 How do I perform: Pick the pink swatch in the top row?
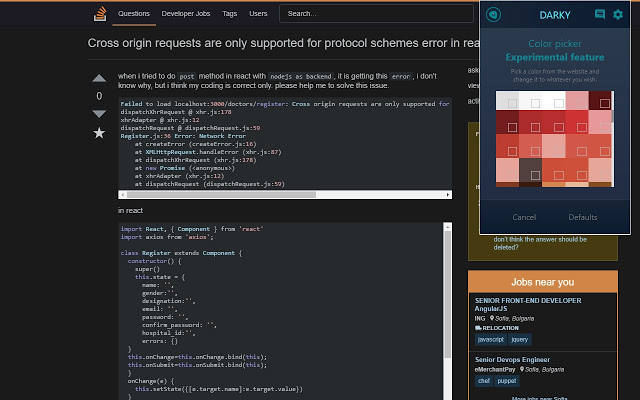tap(577, 100)
